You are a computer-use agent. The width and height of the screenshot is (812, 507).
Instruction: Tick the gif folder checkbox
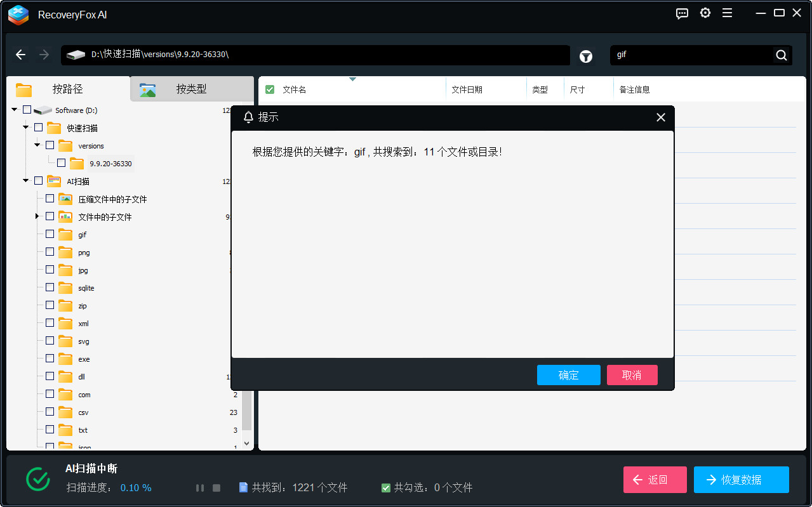(x=50, y=234)
